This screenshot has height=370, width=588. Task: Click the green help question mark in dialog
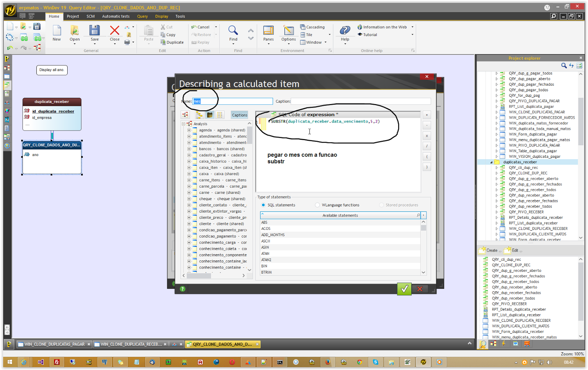pos(182,289)
